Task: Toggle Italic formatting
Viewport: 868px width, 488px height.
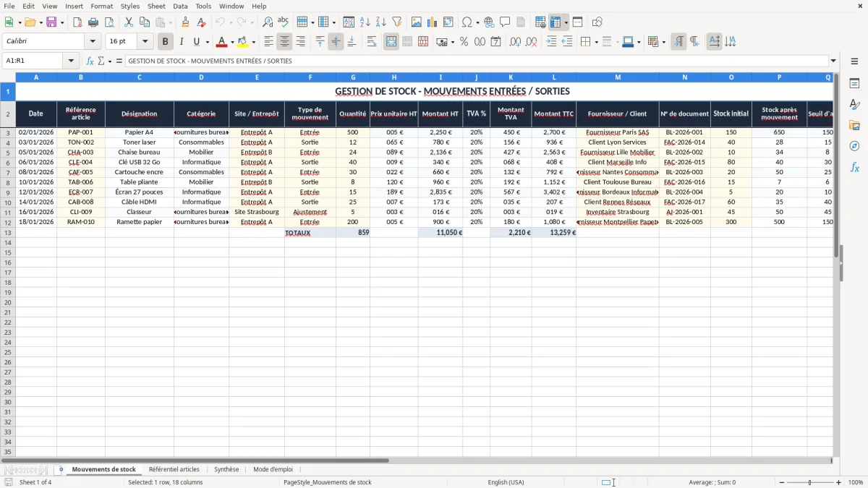Action: pos(182,42)
